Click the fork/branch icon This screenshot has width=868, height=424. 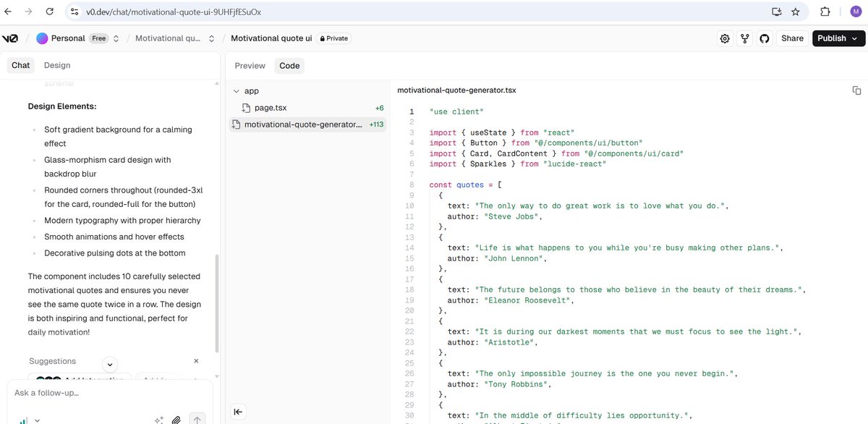(x=744, y=38)
